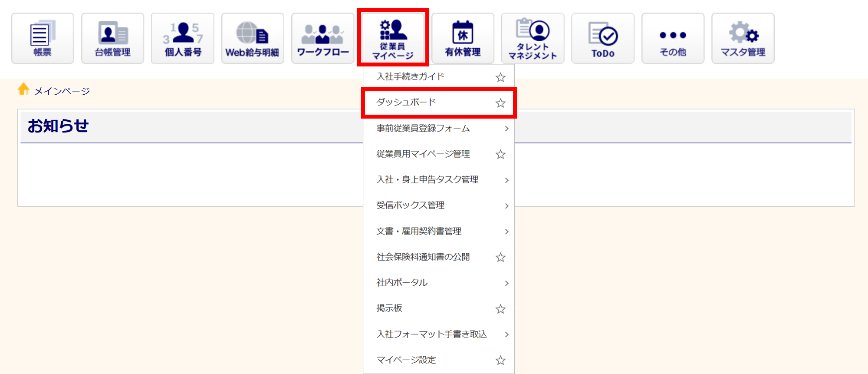Open the その他 three-dots menu

[673, 38]
